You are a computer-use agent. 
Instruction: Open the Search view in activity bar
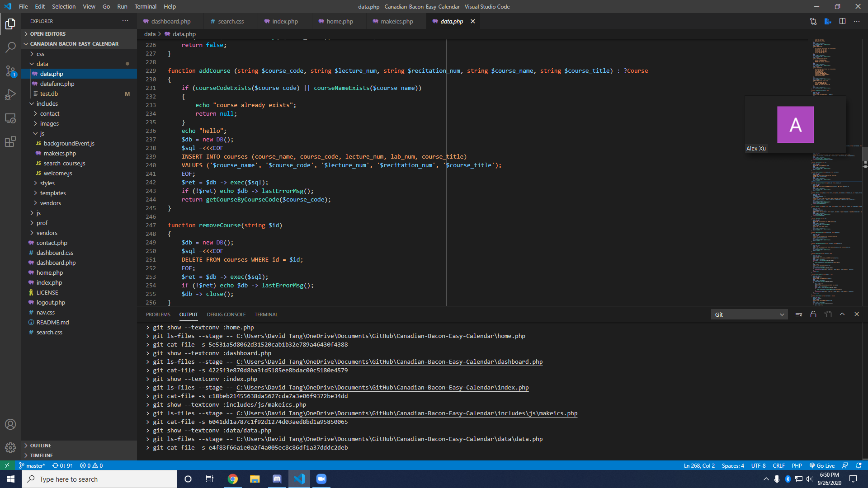[10, 47]
